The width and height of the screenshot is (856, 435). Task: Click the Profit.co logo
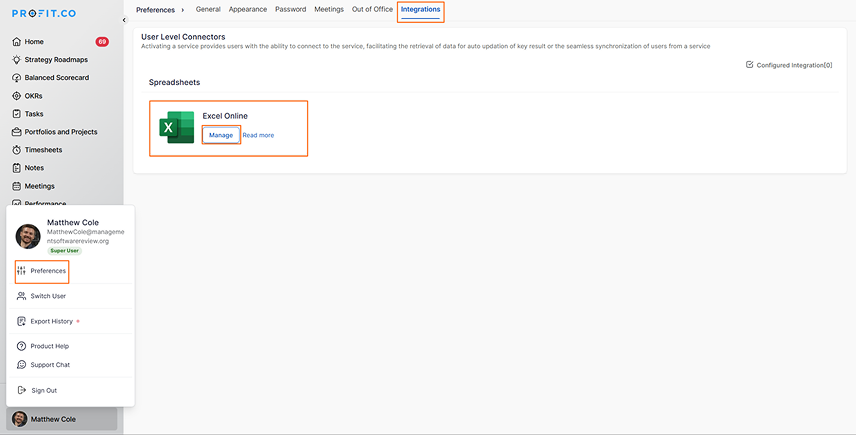click(x=44, y=14)
